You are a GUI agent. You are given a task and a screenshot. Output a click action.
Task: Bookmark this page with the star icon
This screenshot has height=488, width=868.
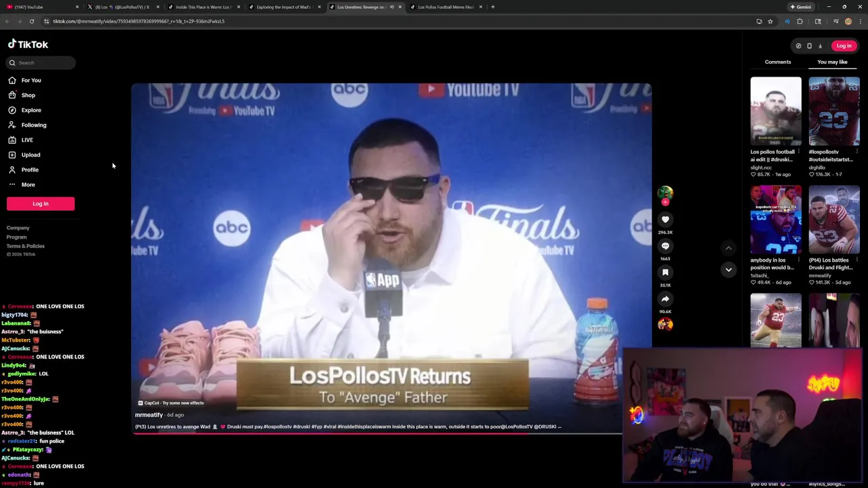coord(770,21)
